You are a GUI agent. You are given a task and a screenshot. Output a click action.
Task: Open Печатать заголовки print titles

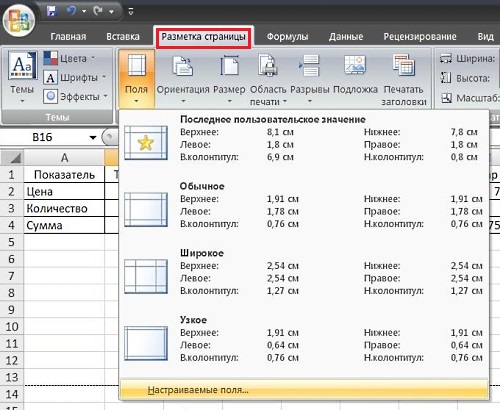(x=404, y=80)
